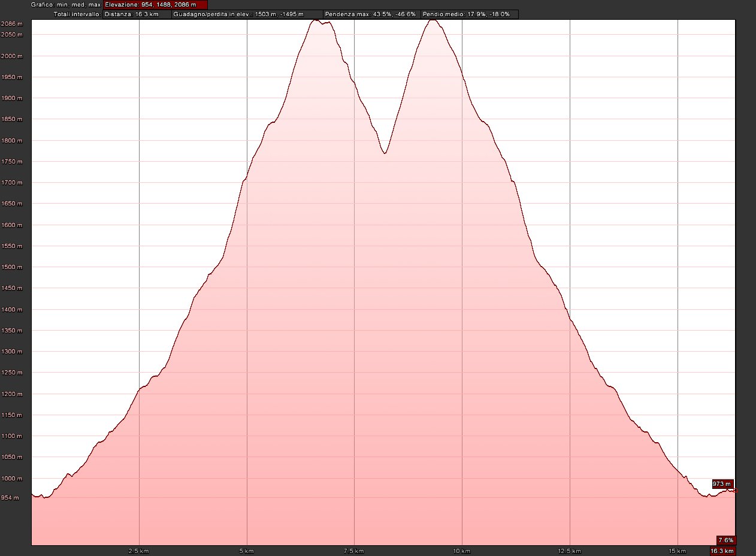The image size is (756, 556).
Task: Click the first summit of the profile
Action: tap(316, 20)
